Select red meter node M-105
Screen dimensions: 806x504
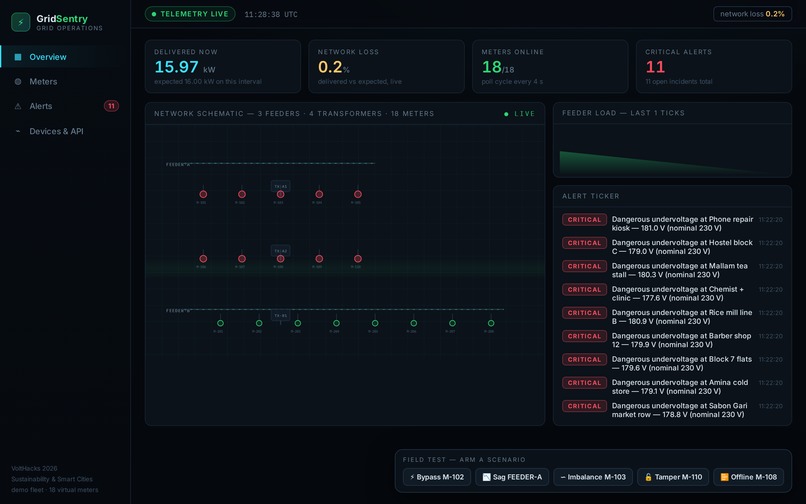(358, 194)
